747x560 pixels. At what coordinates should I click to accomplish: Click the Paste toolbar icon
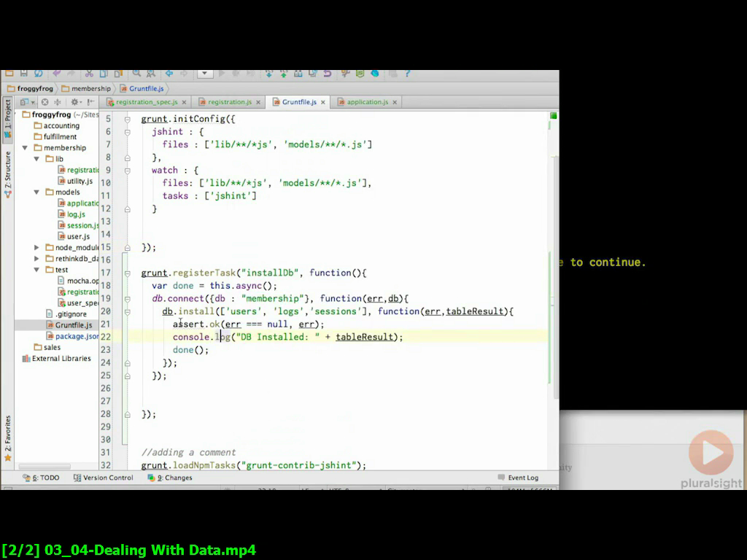pyautogui.click(x=118, y=74)
